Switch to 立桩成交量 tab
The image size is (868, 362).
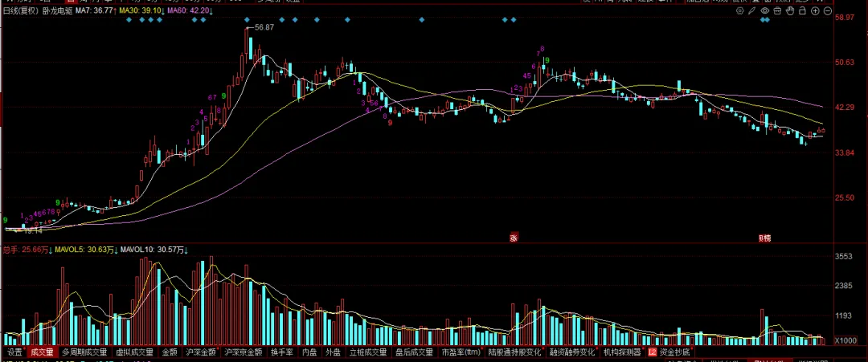(368, 352)
